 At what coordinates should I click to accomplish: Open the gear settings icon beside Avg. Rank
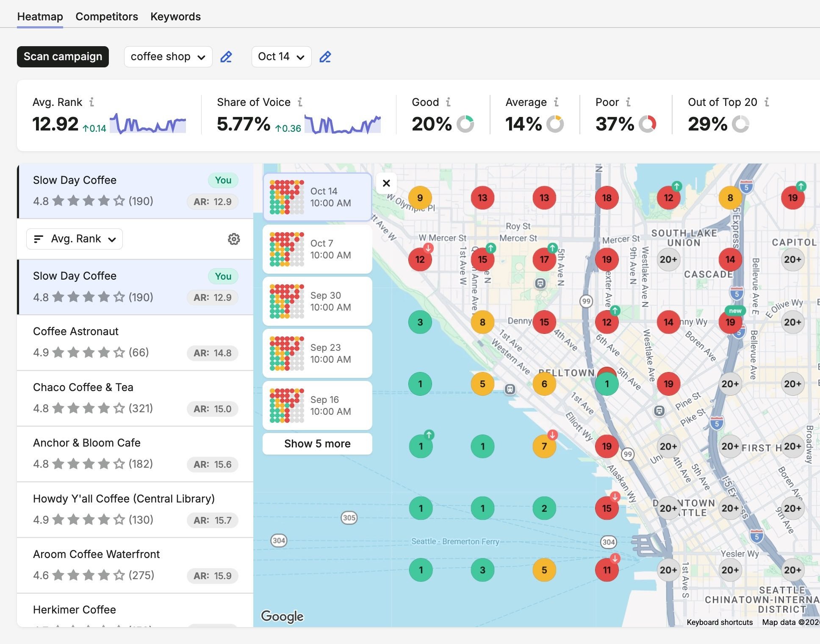(234, 239)
